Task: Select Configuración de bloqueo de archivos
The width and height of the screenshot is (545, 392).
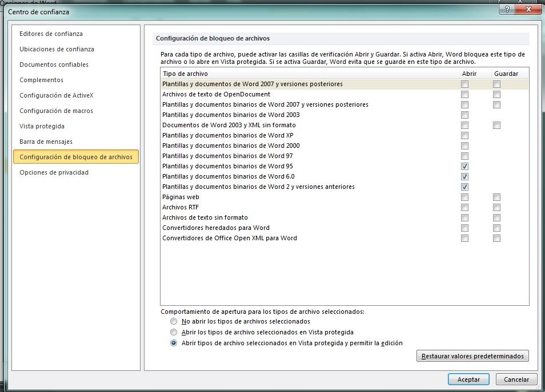Action: [76, 157]
